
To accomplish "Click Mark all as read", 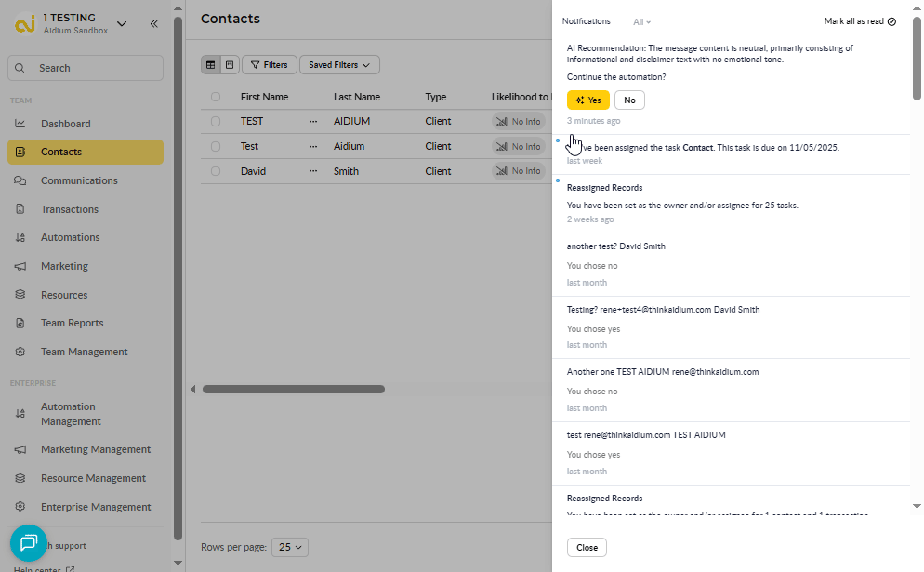I will click(x=860, y=21).
